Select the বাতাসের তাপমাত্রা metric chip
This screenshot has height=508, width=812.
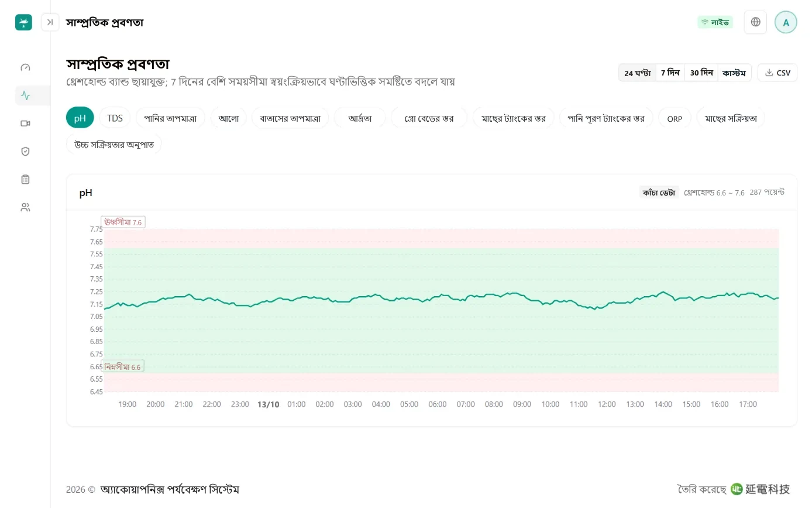click(290, 118)
